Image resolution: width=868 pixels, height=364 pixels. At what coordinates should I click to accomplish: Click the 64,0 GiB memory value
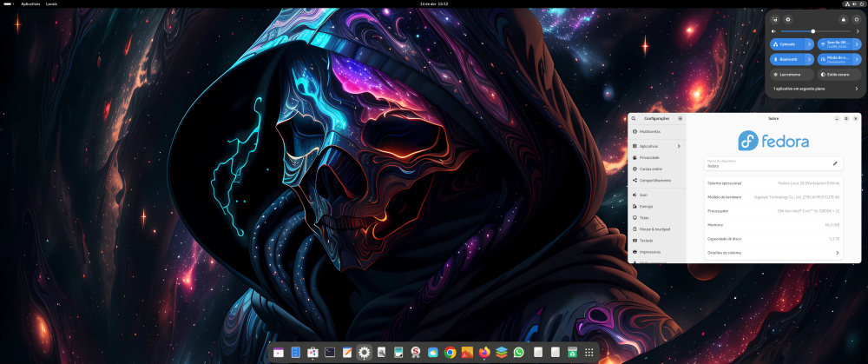click(832, 225)
